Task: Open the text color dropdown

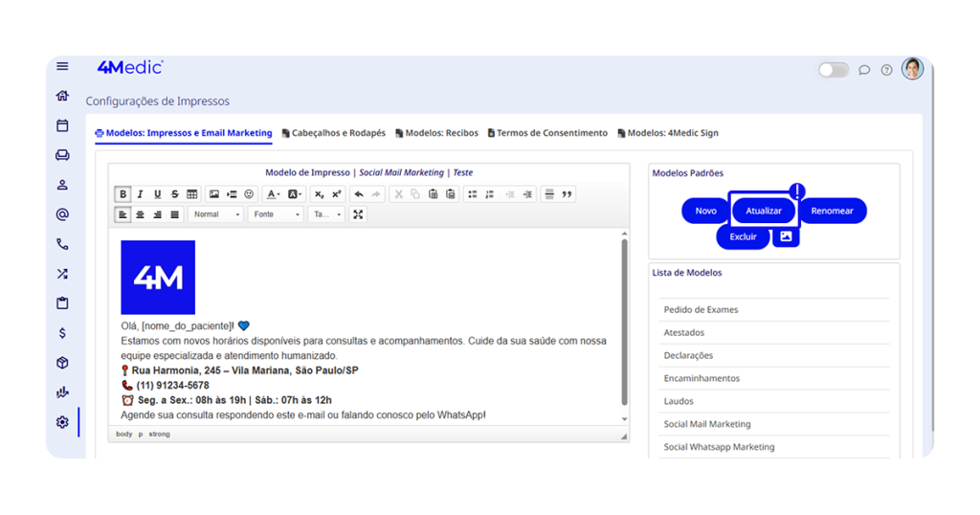Action: point(274,194)
